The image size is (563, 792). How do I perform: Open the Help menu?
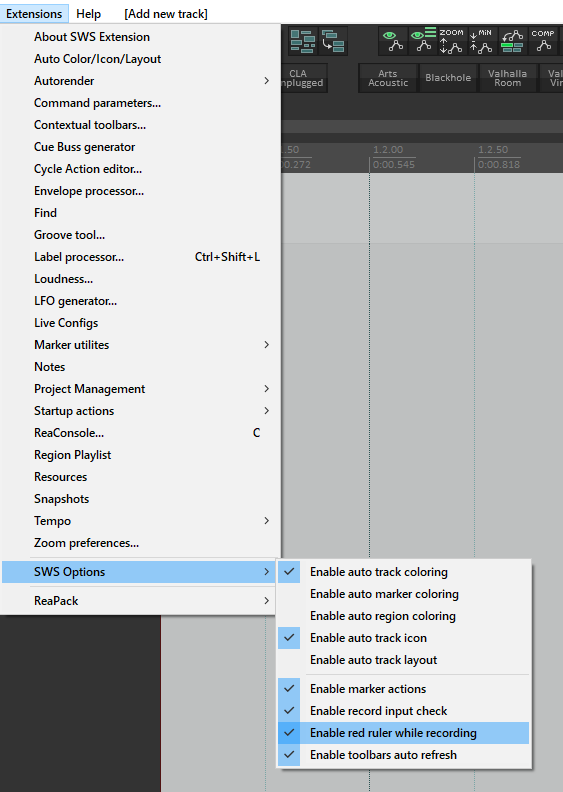[88, 14]
